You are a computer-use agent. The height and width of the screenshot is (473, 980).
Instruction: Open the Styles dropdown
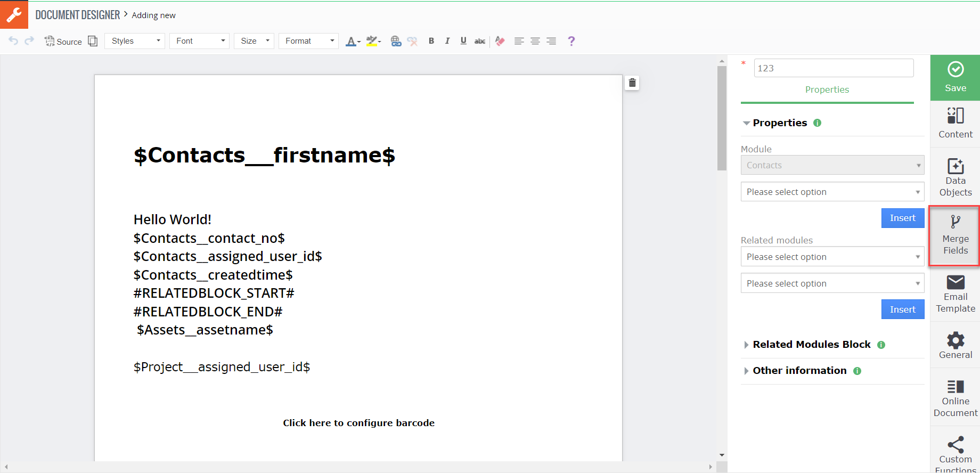135,41
